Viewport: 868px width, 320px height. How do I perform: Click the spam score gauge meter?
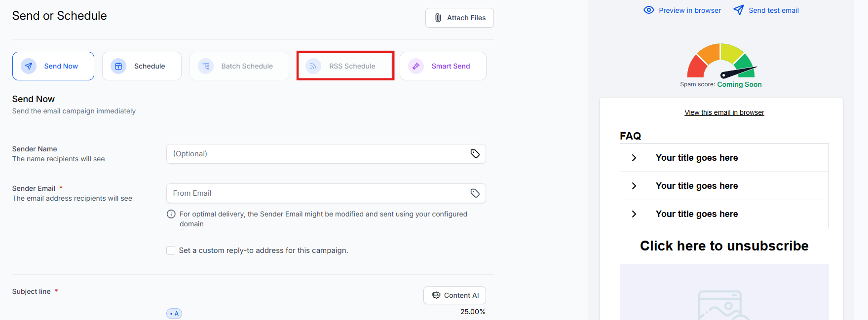pos(721,61)
